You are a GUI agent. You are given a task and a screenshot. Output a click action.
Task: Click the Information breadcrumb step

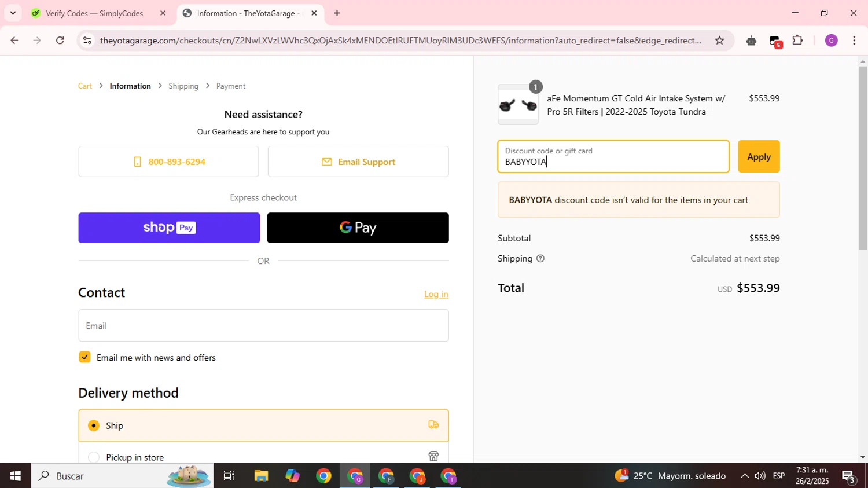(130, 86)
